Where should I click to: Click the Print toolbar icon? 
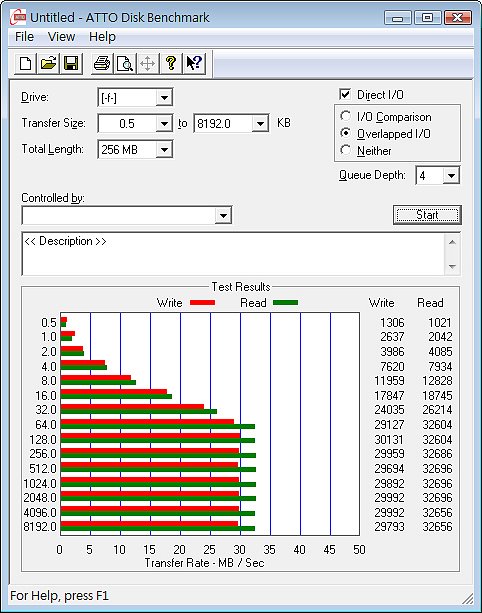[x=102, y=63]
